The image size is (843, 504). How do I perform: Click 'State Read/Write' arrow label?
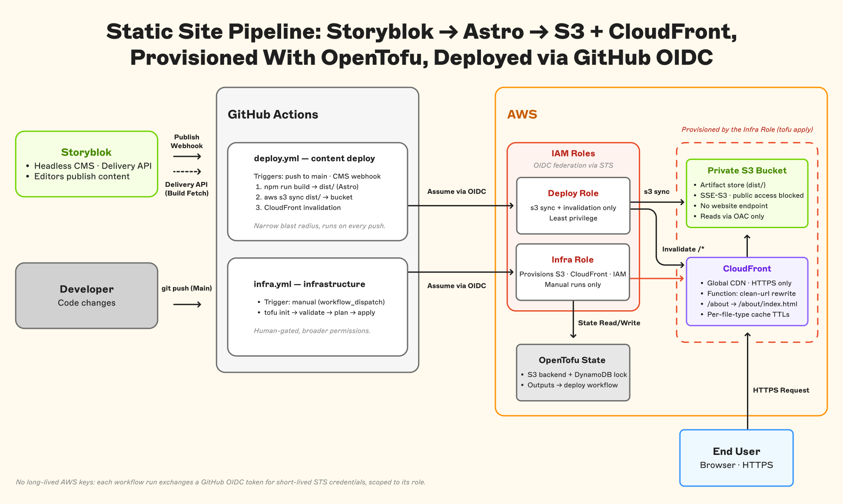click(609, 323)
